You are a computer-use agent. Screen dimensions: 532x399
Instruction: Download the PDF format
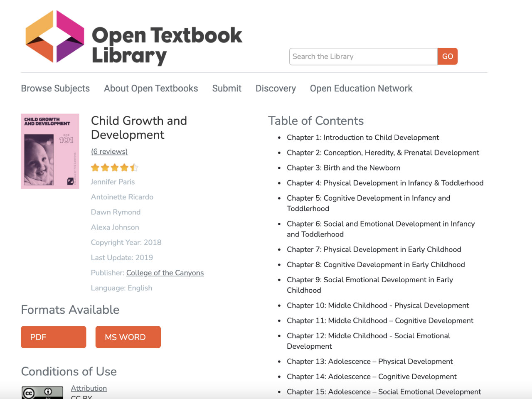(x=54, y=337)
